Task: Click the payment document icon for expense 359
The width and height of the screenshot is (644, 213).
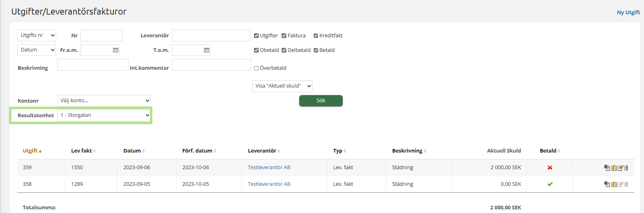Action: 607,168
